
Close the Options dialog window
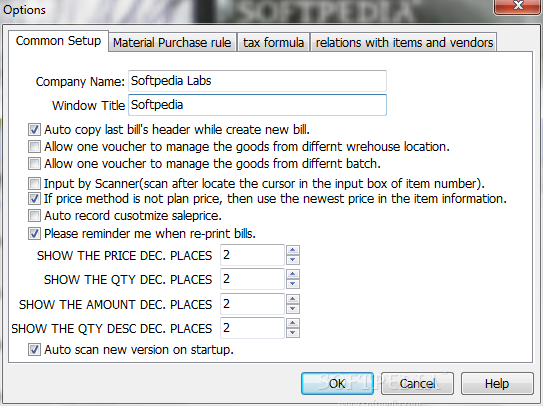pos(518,6)
